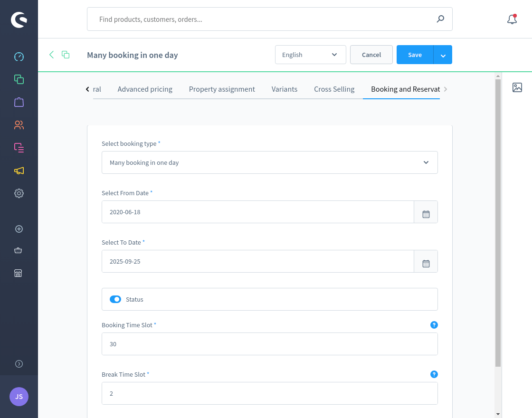Image resolution: width=532 pixels, height=418 pixels.
Task: Switch to the partially hidden General tab
Action: [97, 89]
